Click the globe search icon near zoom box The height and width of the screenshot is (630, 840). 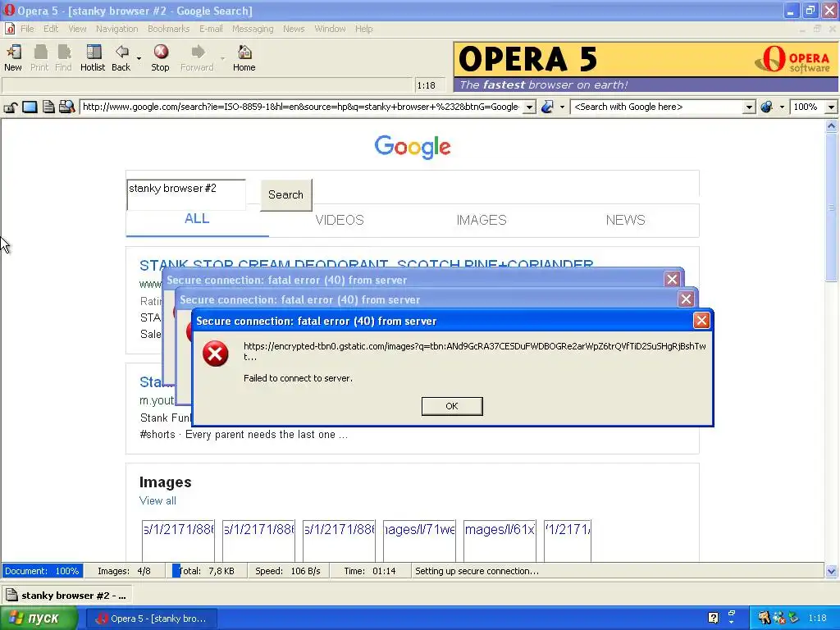(767, 107)
